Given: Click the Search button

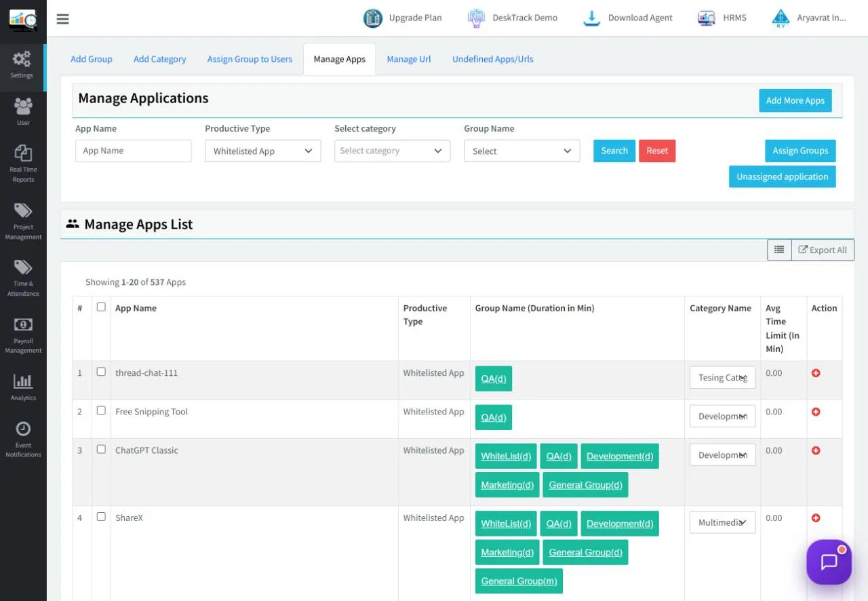Looking at the screenshot, I should (x=614, y=151).
